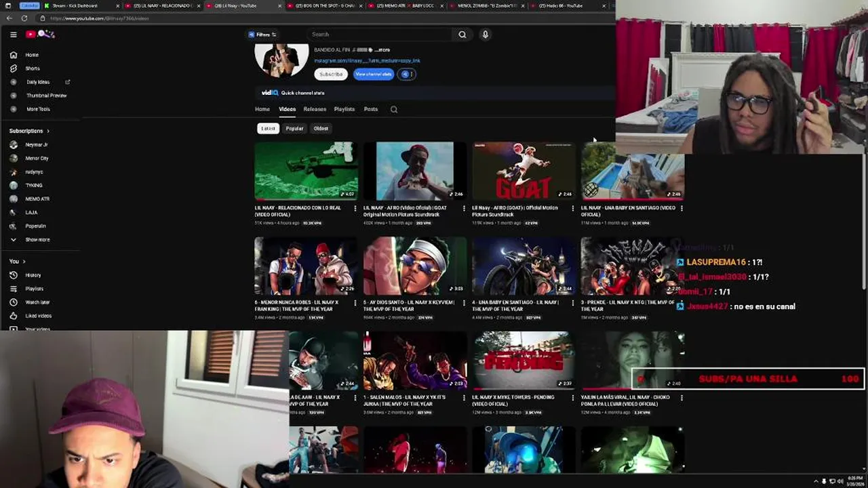The width and height of the screenshot is (868, 488).
Task: Open Watch later list
Action: tap(37, 302)
